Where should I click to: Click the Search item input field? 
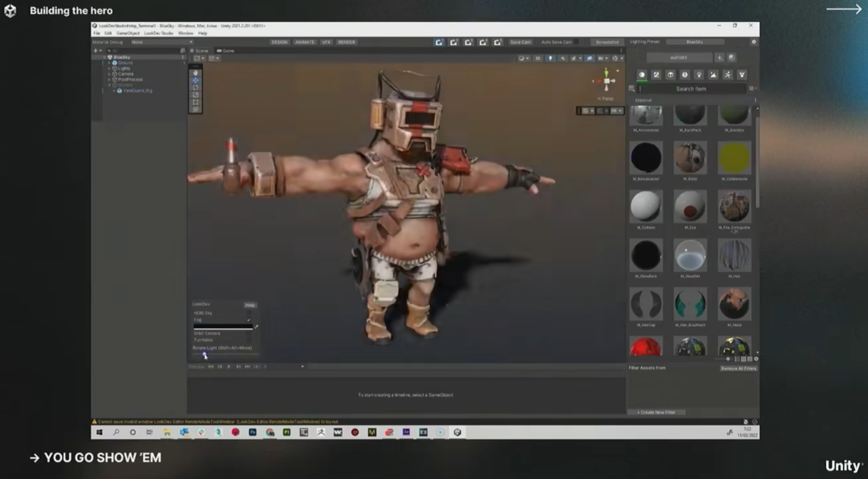[692, 89]
